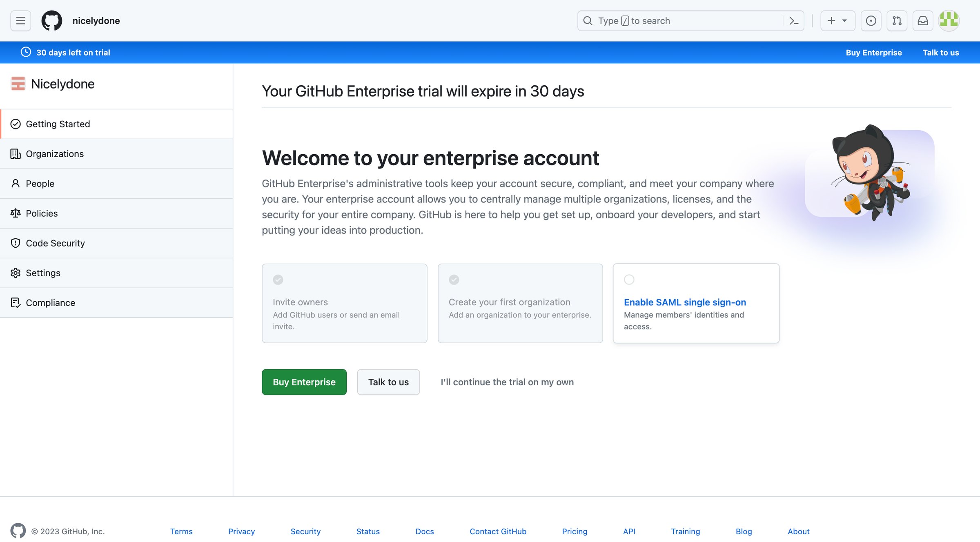The image size is (980, 542).
Task: Open the create new plus dropdown
Action: point(837,20)
